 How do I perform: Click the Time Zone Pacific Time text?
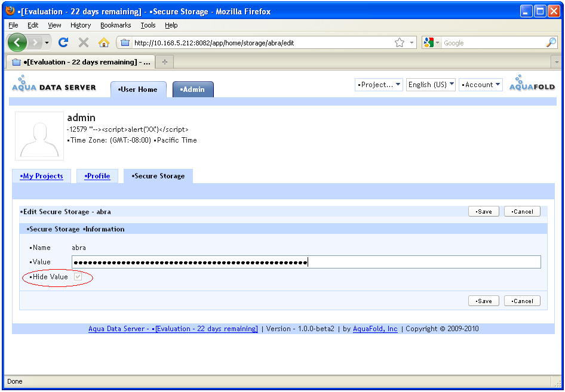click(132, 140)
